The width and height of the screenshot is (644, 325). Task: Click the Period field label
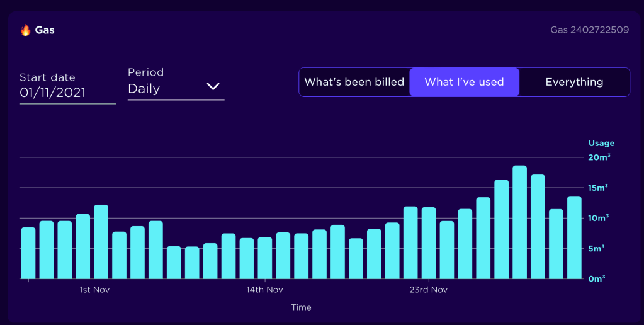pyautogui.click(x=145, y=72)
